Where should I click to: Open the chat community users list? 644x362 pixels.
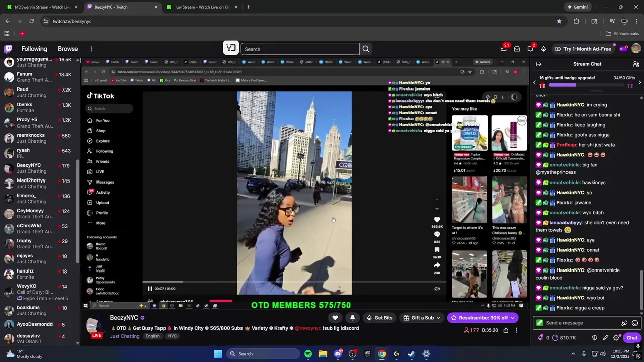pos(636,64)
